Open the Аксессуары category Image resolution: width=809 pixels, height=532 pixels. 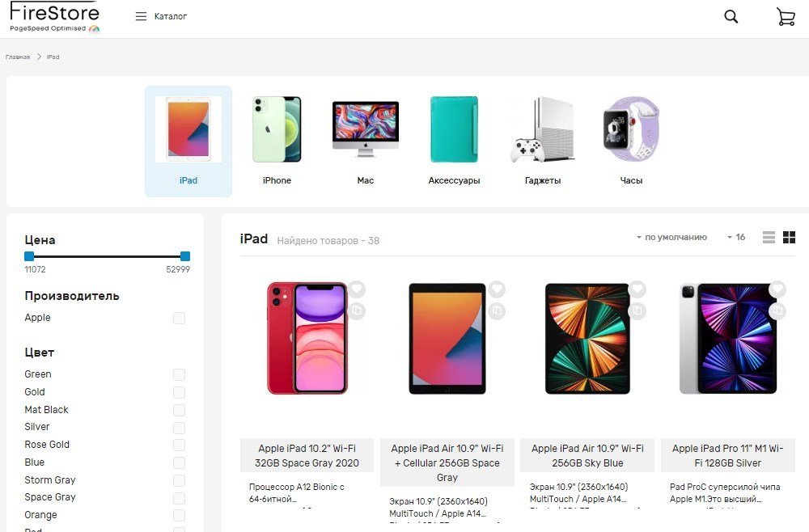pos(454,141)
